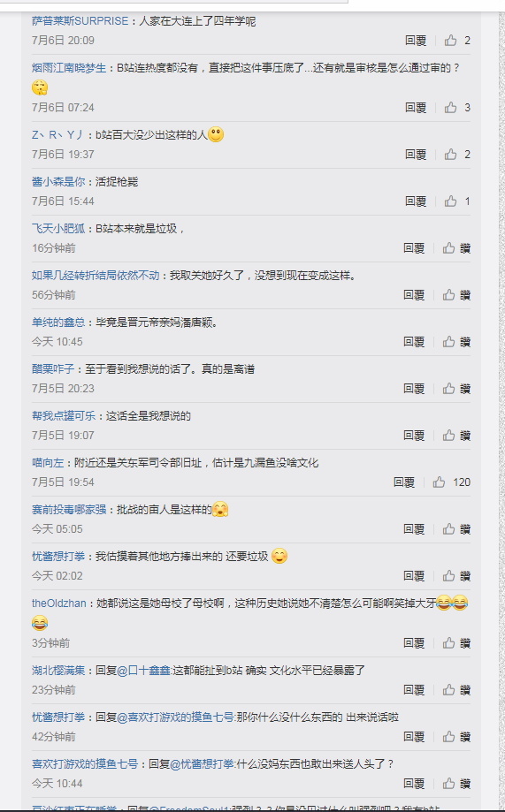Open the profile of 萨普莱斯SURPRISE
505x812 pixels.
[x=80, y=21]
